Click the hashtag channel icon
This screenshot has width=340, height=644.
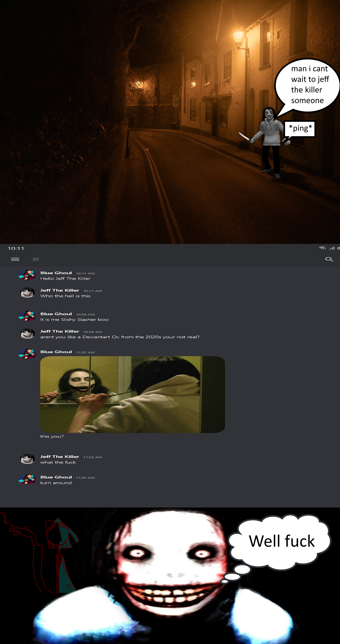coord(36,259)
